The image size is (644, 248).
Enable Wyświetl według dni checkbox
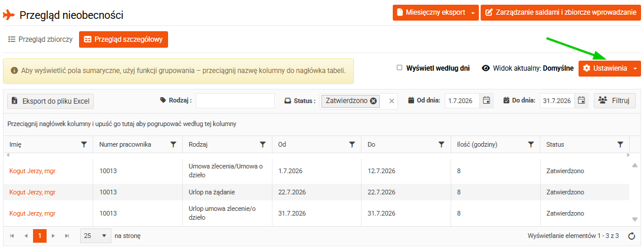pos(400,68)
